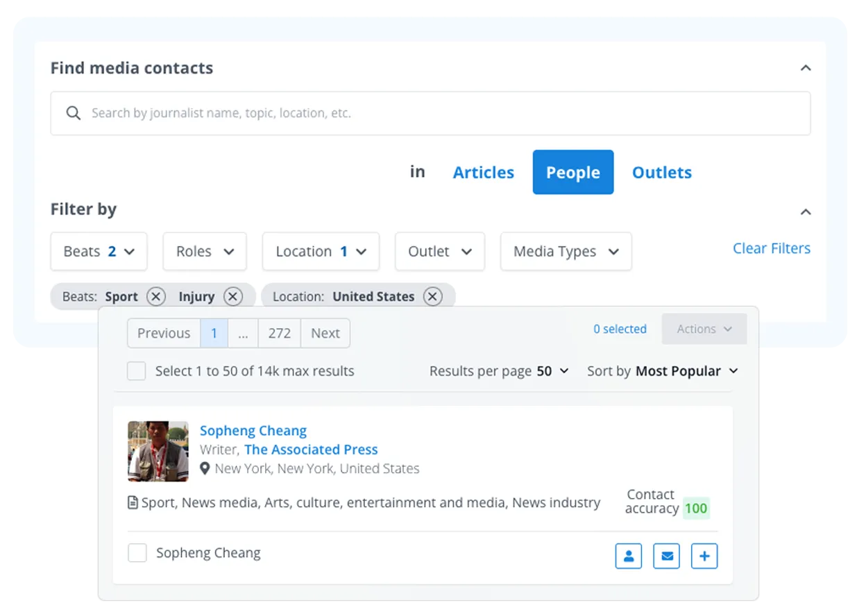This screenshot has height=616, width=857.
Task: Click the profile icon button for Sopheng Cheang
Action: pyautogui.click(x=628, y=556)
